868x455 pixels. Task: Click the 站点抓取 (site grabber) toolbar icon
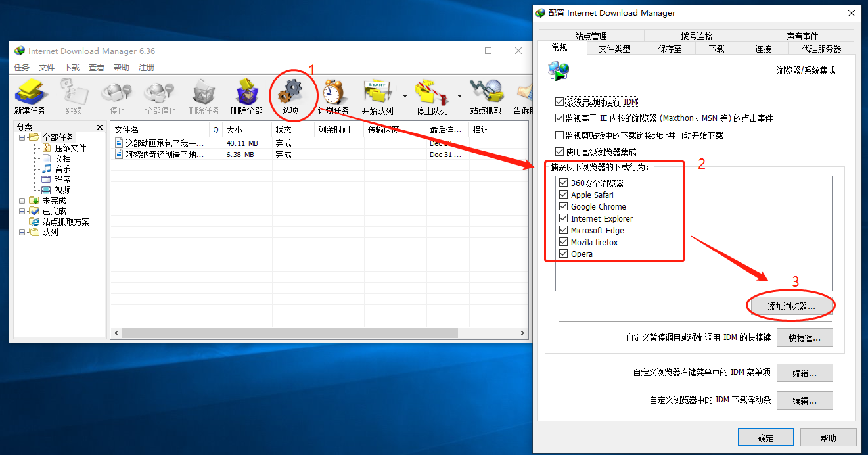point(486,97)
